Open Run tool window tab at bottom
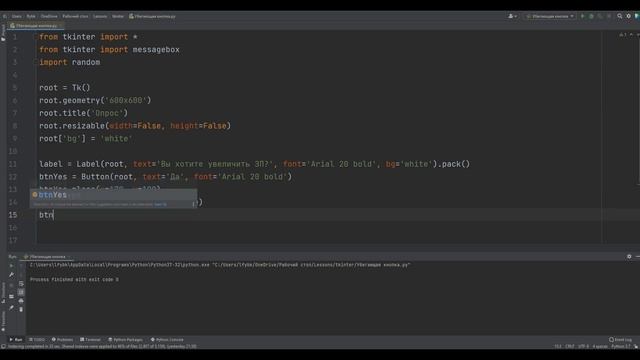Image resolution: width=640 pixels, height=360 pixels. pos(16,340)
